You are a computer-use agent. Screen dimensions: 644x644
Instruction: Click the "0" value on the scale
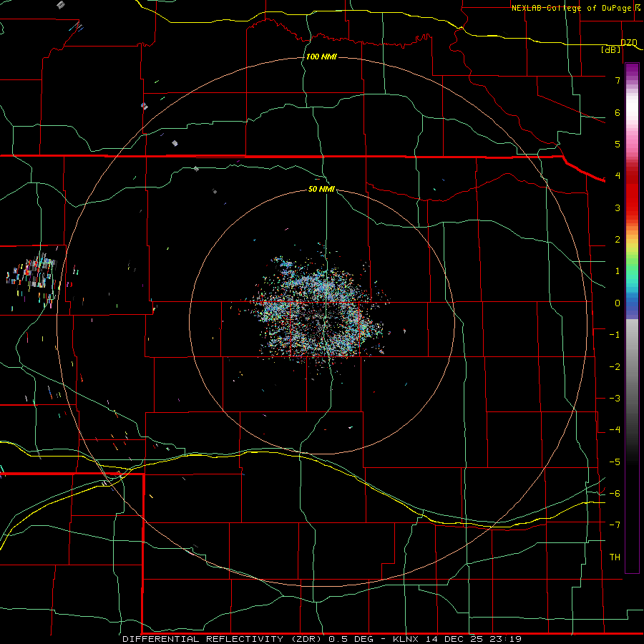pyautogui.click(x=618, y=303)
